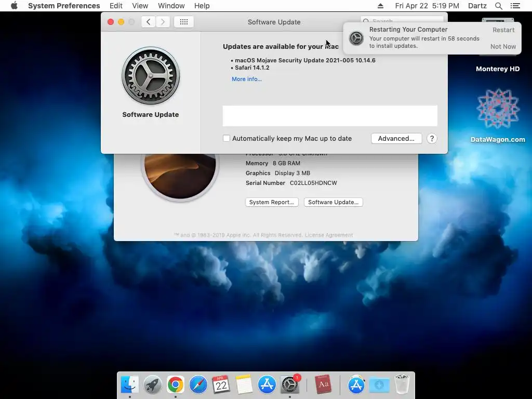This screenshot has width=532, height=399.
Task: Open the App Store icon beside Dictionary in the Dock
Action: tap(356, 384)
